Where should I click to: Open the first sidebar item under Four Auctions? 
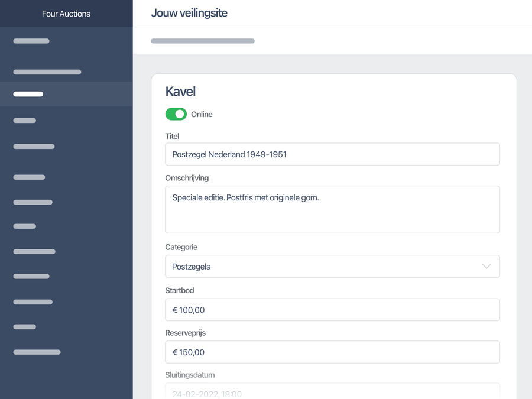pyautogui.click(x=31, y=41)
